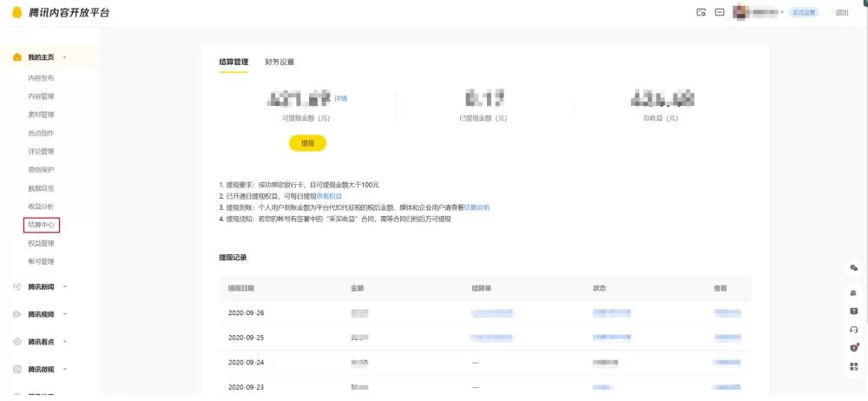Image resolution: width=868 pixels, height=401 pixels.
Task: Expand the 腾讯看点 section arrow
Action: [65, 342]
